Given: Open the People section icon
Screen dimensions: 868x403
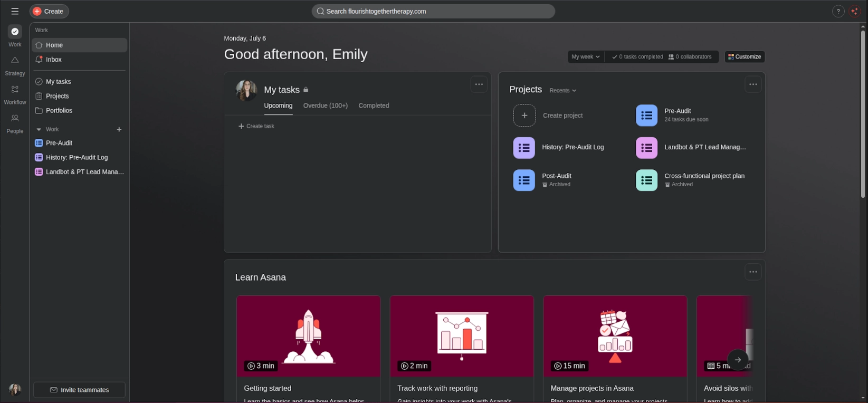Looking at the screenshot, I should (15, 123).
